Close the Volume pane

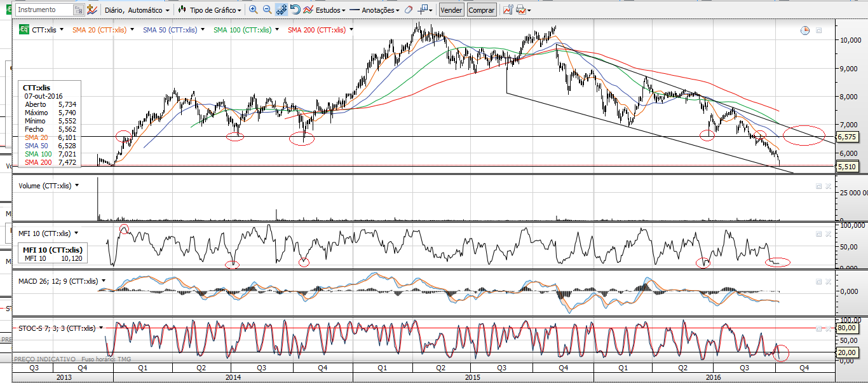828,186
